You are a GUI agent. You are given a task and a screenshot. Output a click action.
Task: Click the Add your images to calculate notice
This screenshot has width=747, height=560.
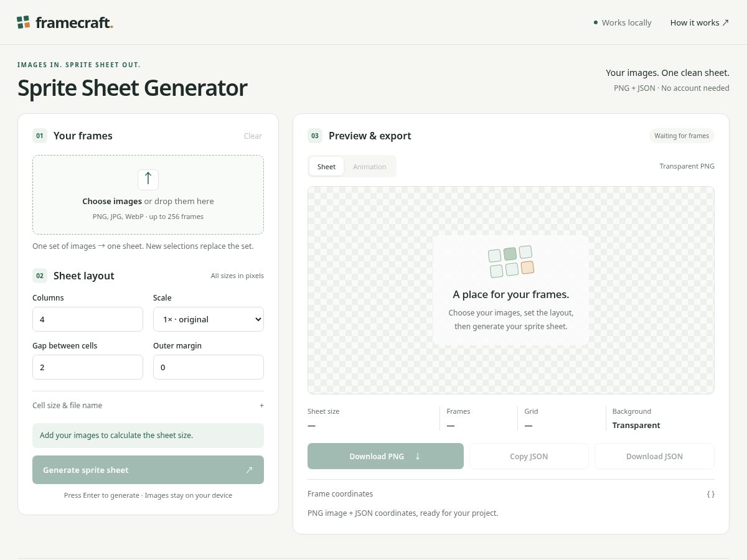click(x=148, y=436)
